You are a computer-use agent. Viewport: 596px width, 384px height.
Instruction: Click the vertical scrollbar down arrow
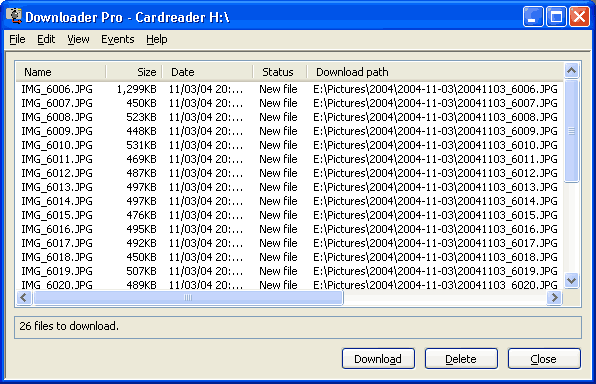click(572, 281)
